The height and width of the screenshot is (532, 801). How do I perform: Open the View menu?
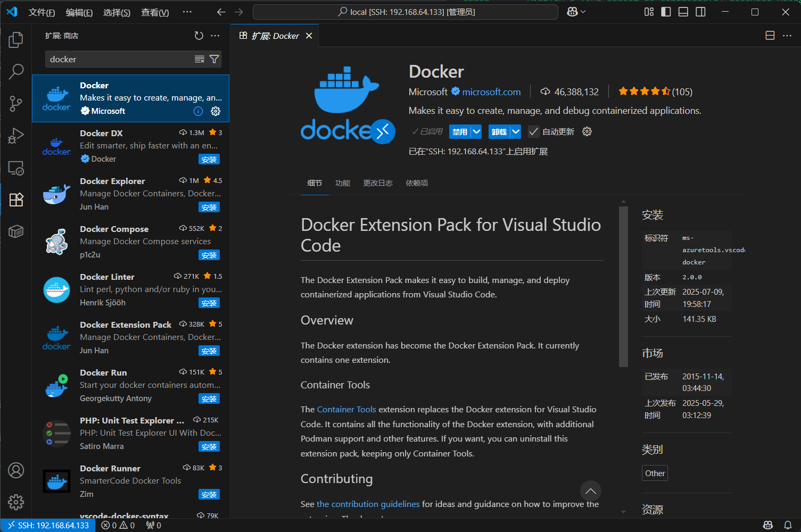click(155, 12)
